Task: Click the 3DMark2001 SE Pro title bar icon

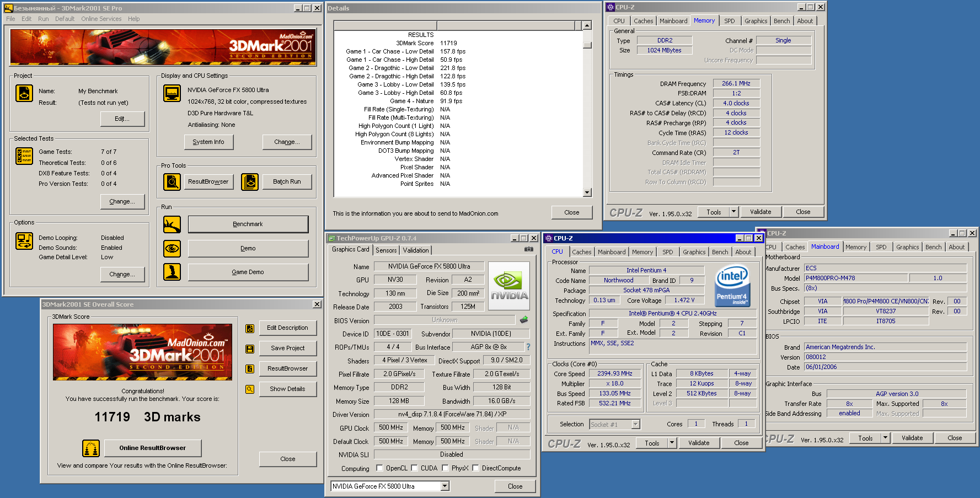Action: click(x=8, y=8)
